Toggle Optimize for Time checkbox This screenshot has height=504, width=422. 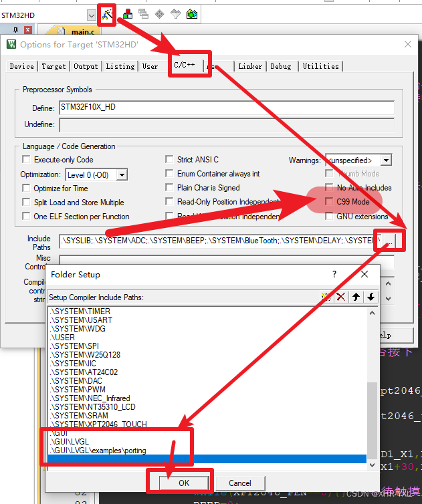26,188
